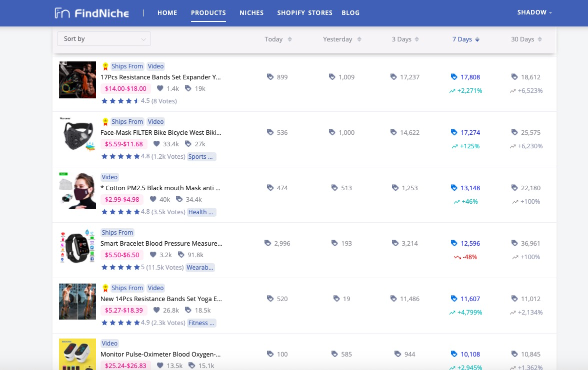Click the orders tag icon beside 91.8k

coord(181,255)
